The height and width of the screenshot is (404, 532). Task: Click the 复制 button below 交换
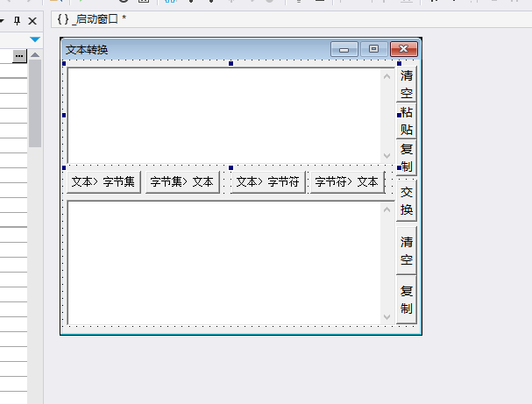pyautogui.click(x=407, y=300)
